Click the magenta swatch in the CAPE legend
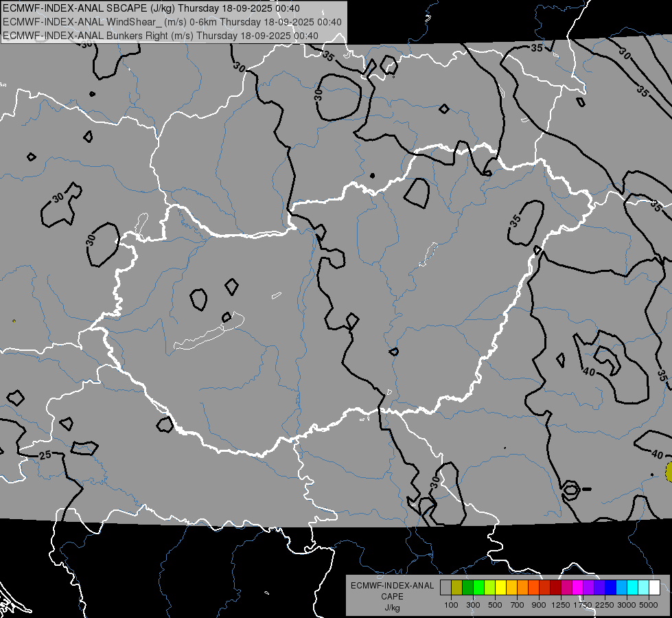The height and width of the screenshot is (618, 672). tap(577, 588)
